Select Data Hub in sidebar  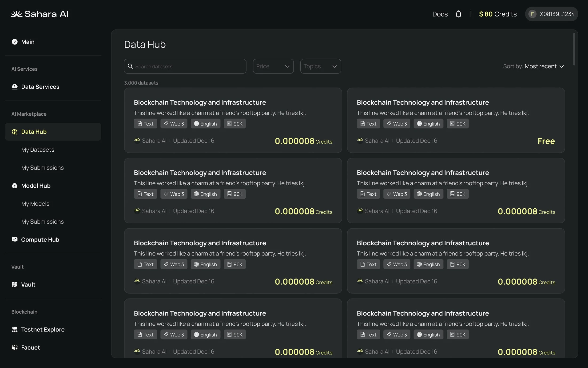(x=53, y=132)
